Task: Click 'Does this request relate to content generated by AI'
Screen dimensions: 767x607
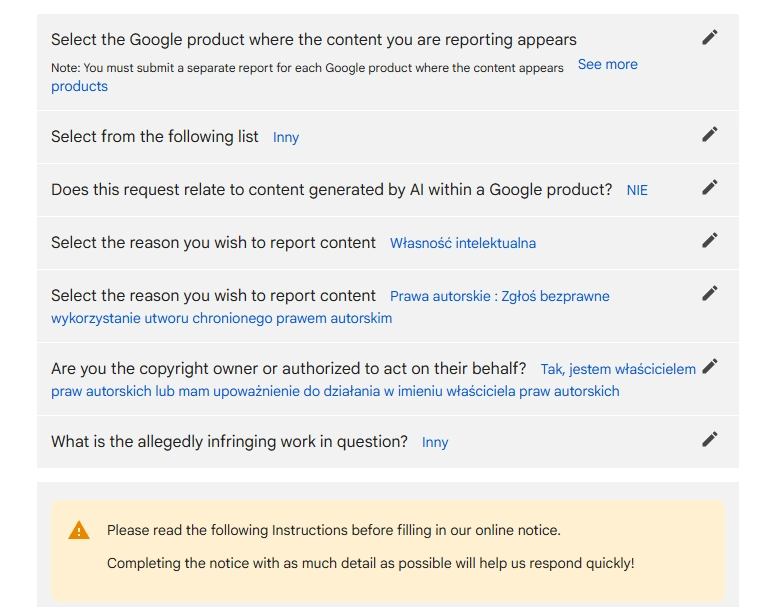Action: [x=331, y=190]
